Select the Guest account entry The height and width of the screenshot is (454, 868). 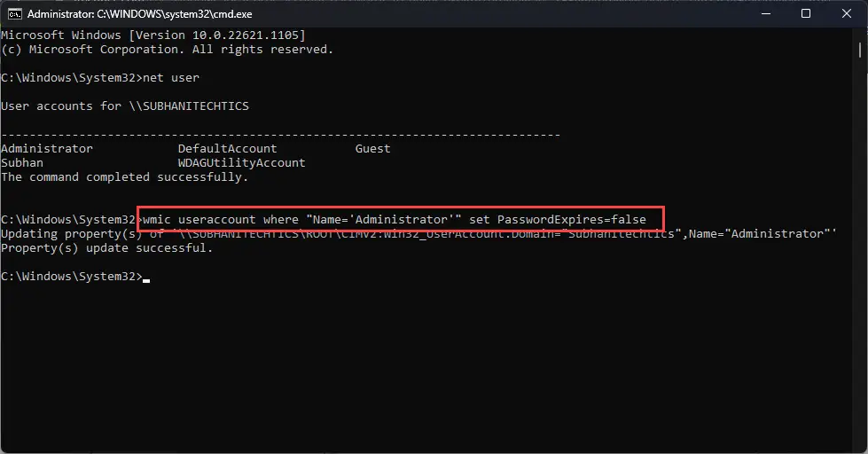click(372, 148)
